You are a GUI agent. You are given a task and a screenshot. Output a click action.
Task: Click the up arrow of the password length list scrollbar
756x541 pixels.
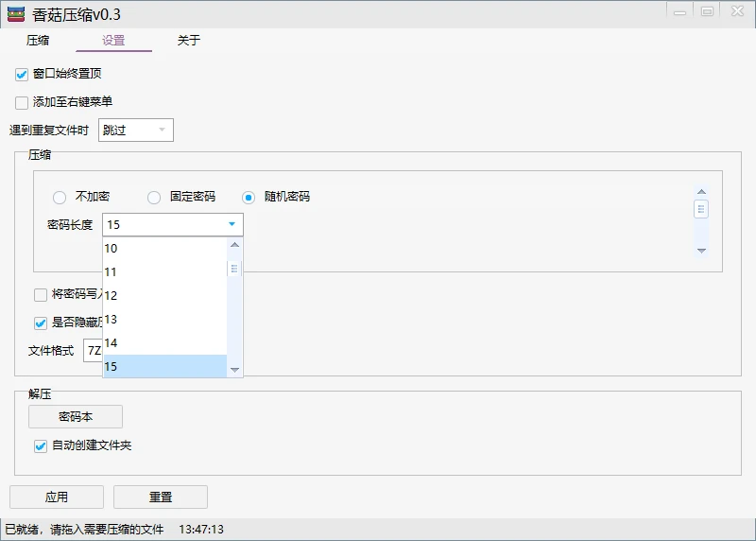coord(234,245)
